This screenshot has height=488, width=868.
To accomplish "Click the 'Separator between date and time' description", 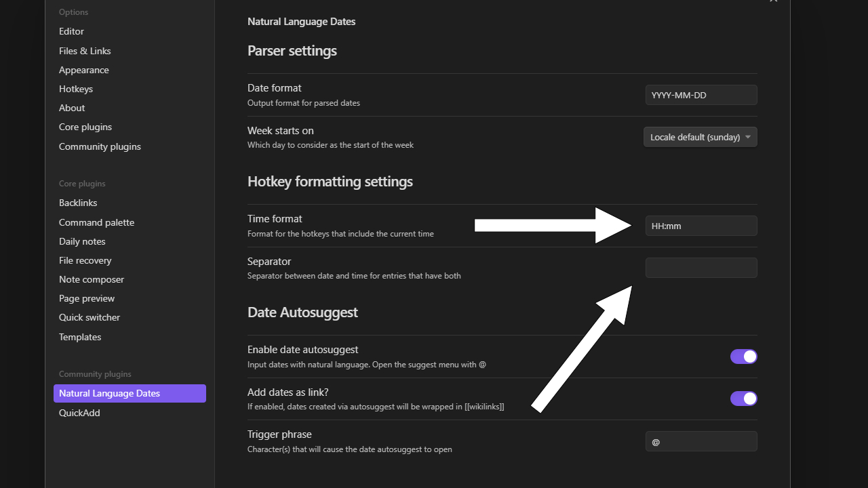I will (x=354, y=276).
